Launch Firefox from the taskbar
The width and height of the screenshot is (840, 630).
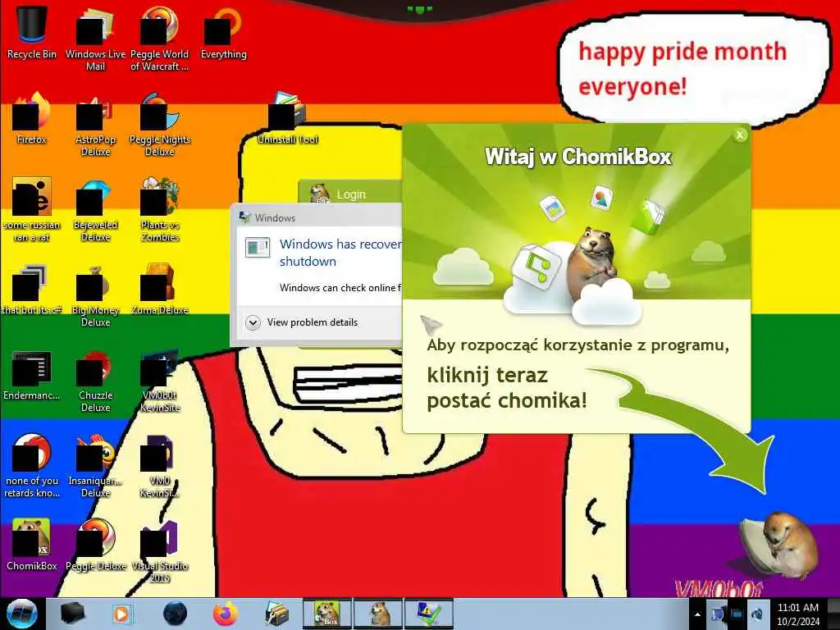click(226, 614)
